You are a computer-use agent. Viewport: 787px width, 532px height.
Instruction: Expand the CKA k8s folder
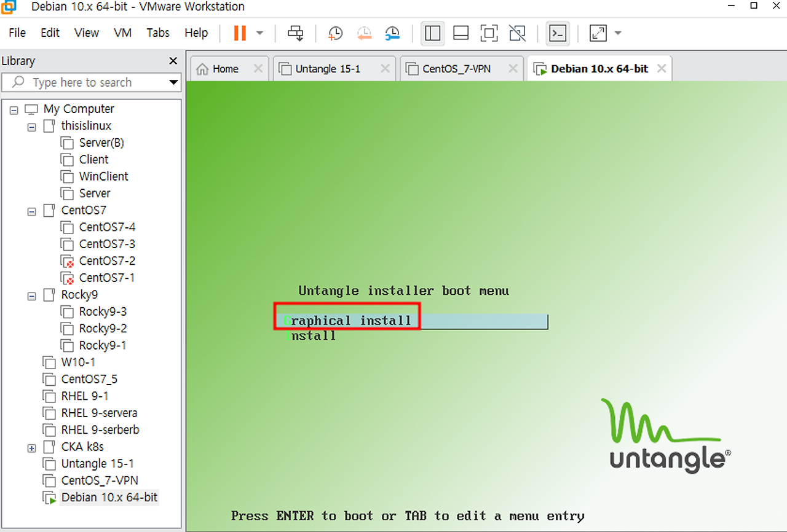32,448
